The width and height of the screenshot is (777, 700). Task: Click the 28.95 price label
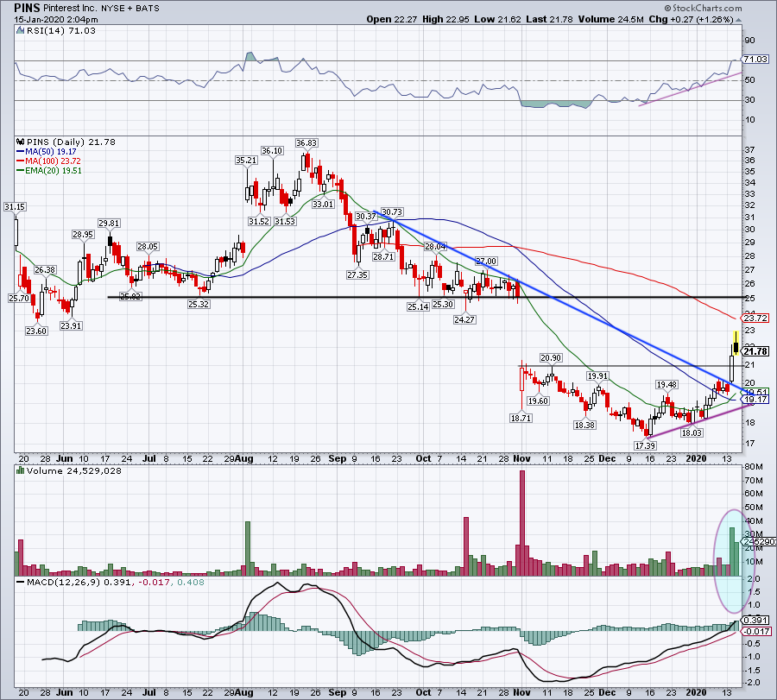[x=83, y=234]
